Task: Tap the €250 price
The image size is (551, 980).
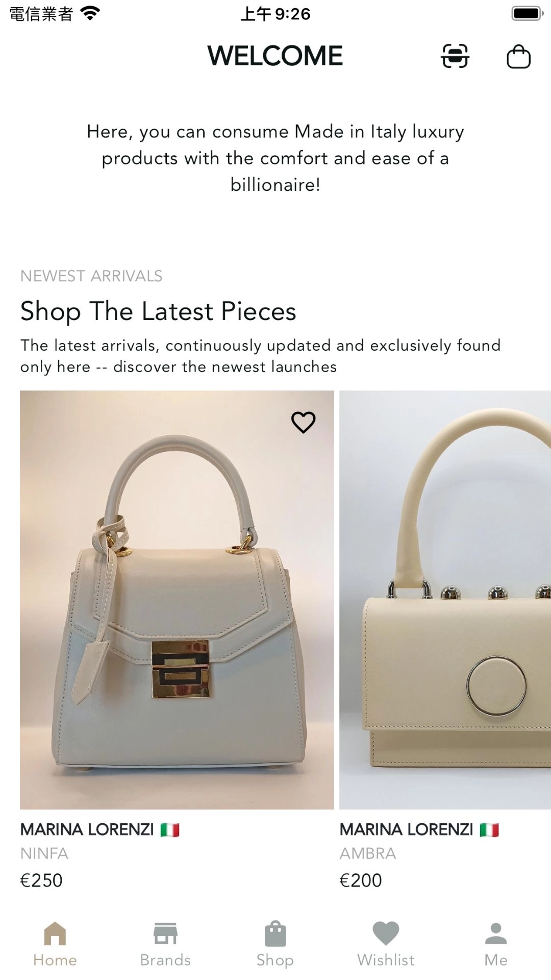Action: tap(41, 880)
